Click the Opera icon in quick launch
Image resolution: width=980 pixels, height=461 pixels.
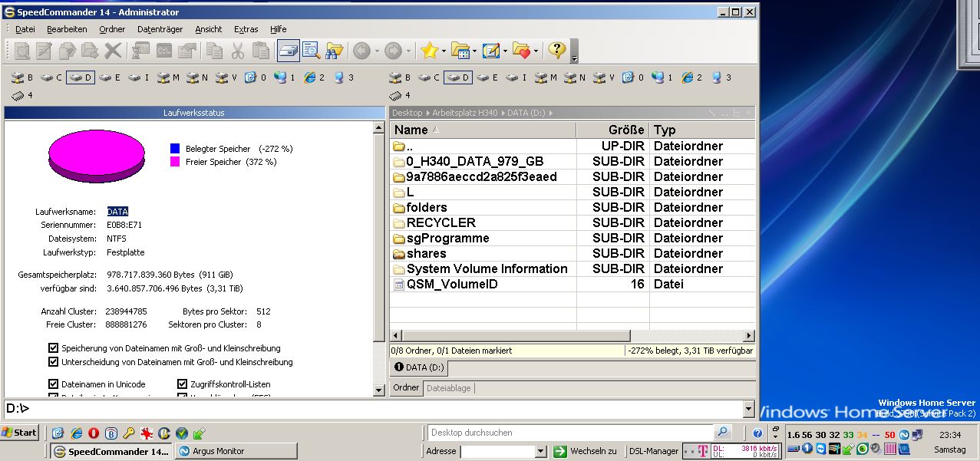pyautogui.click(x=94, y=433)
